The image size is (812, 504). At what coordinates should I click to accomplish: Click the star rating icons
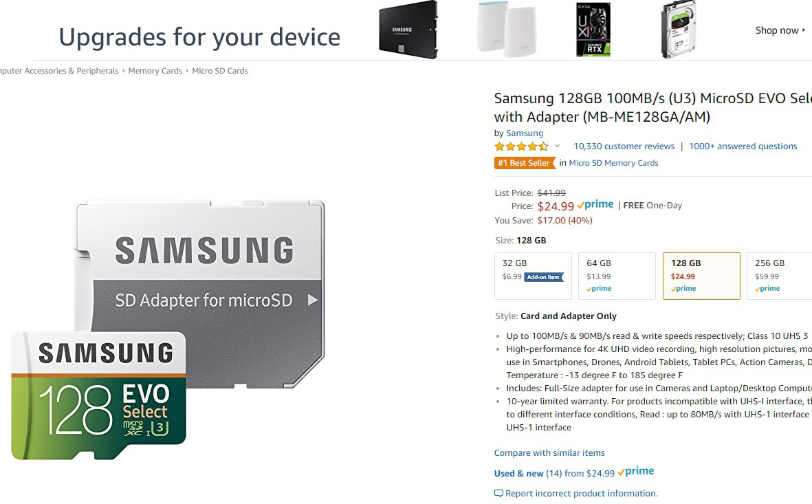pyautogui.click(x=521, y=146)
